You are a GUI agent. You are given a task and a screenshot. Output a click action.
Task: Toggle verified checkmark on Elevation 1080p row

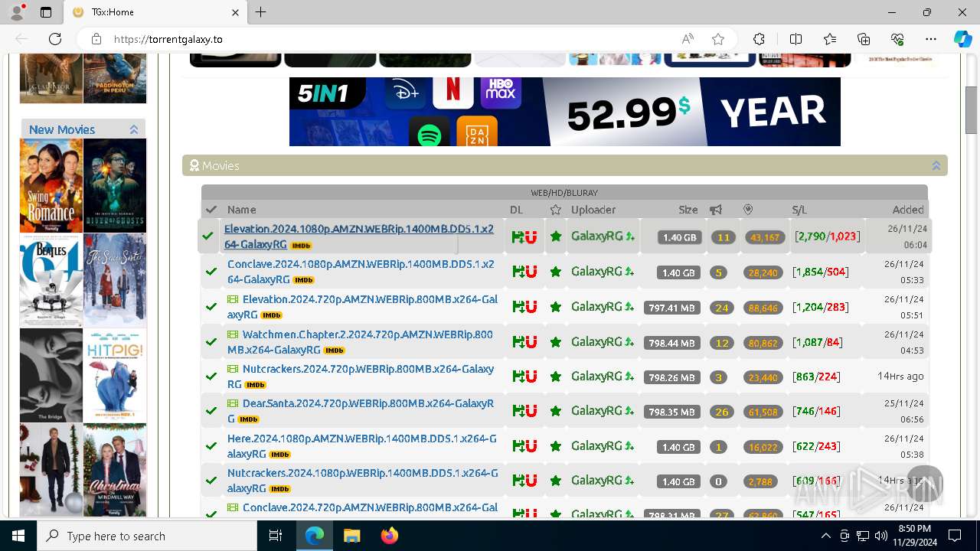(207, 236)
